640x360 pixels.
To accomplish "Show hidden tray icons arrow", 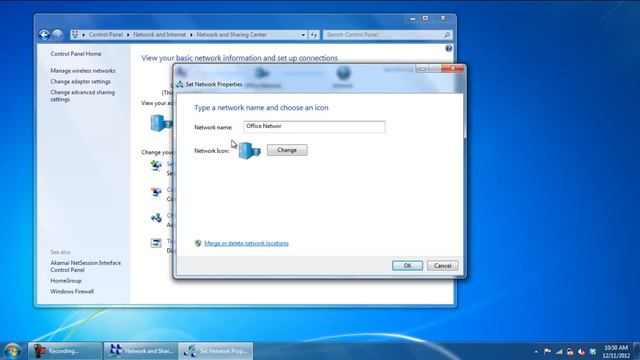I will 536,351.
